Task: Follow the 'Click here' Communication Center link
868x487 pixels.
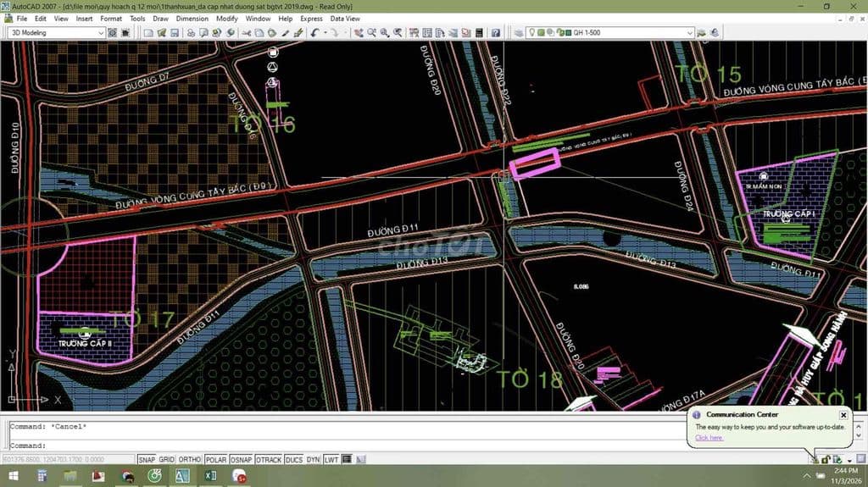Action: point(709,438)
